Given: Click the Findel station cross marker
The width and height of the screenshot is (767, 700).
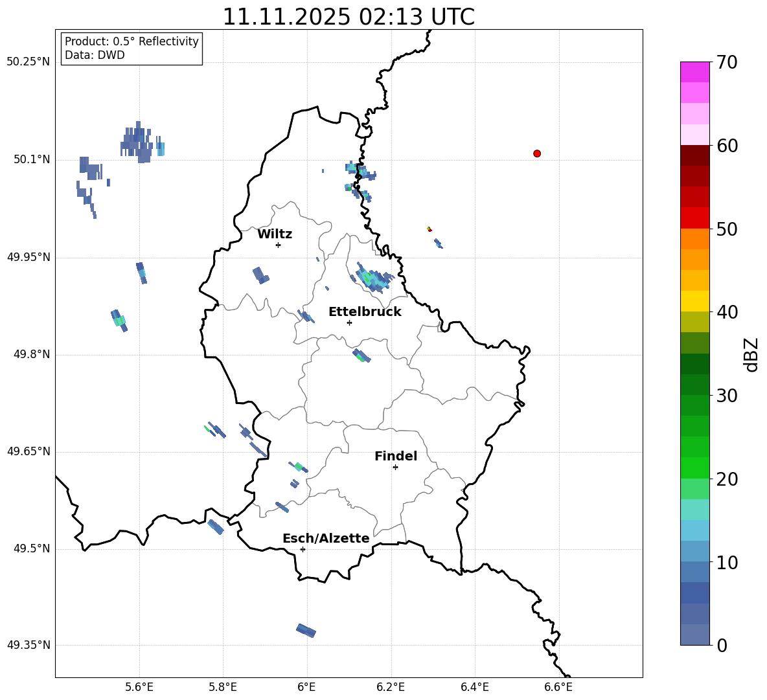Looking at the screenshot, I should click(395, 468).
